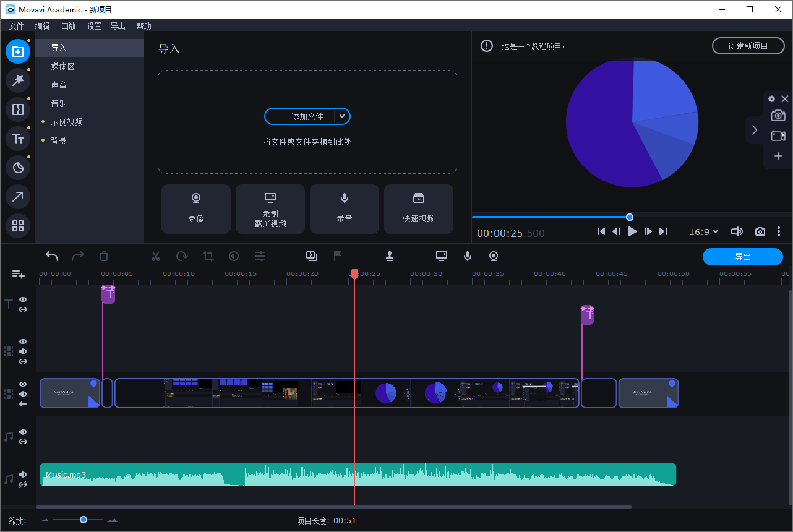Toggle visibility of main video track
Image resolution: width=793 pixels, height=532 pixels.
point(23,384)
